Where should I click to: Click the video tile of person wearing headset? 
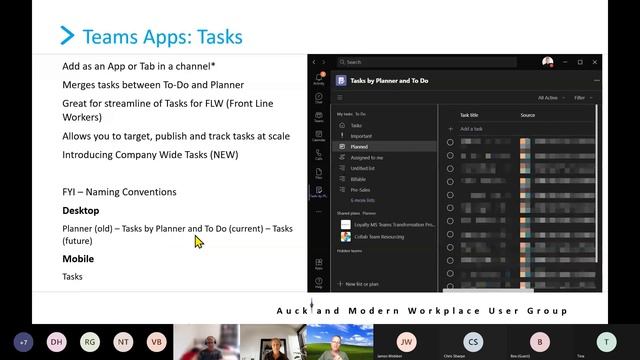point(206,342)
